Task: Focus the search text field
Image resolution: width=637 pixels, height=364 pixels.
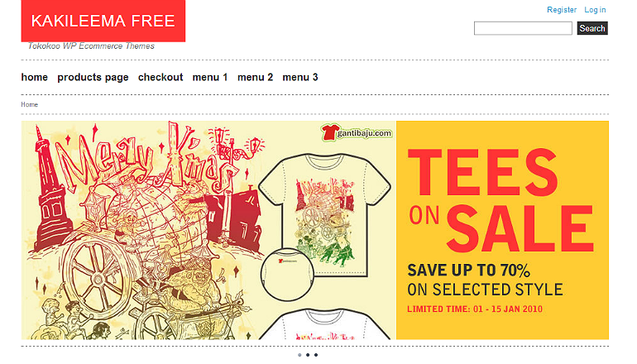Action: pos(523,28)
